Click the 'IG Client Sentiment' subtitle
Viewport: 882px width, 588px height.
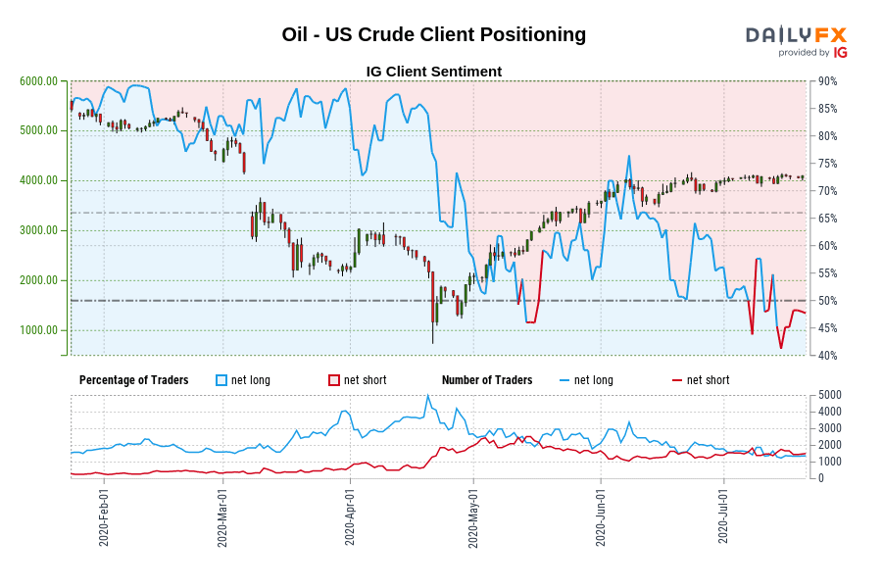[433, 72]
